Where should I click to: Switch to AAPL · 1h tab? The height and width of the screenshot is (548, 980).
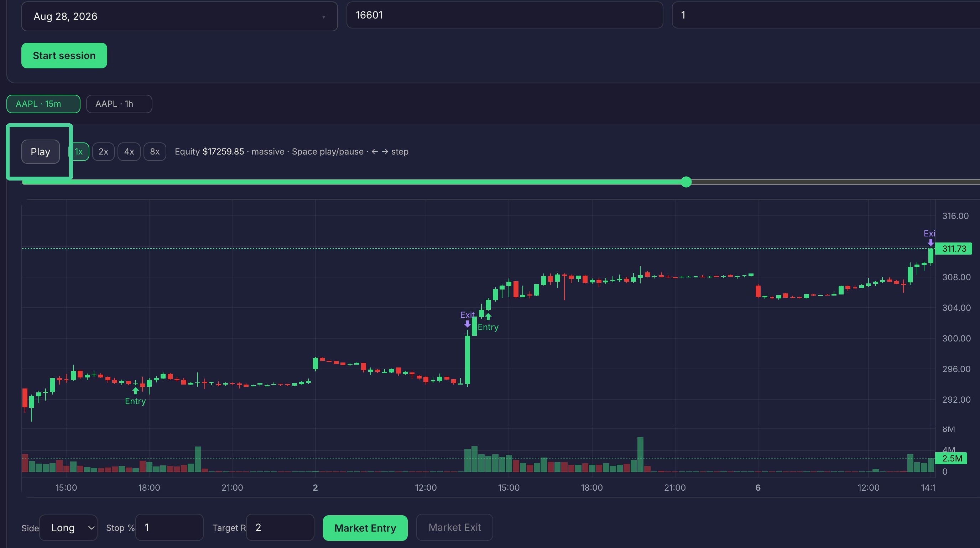point(119,104)
